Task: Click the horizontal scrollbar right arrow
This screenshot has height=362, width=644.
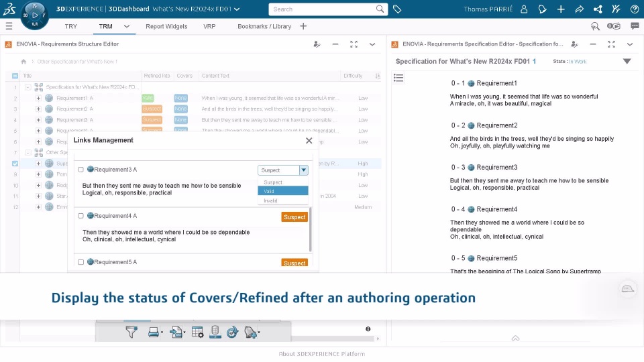Action: click(x=378, y=339)
